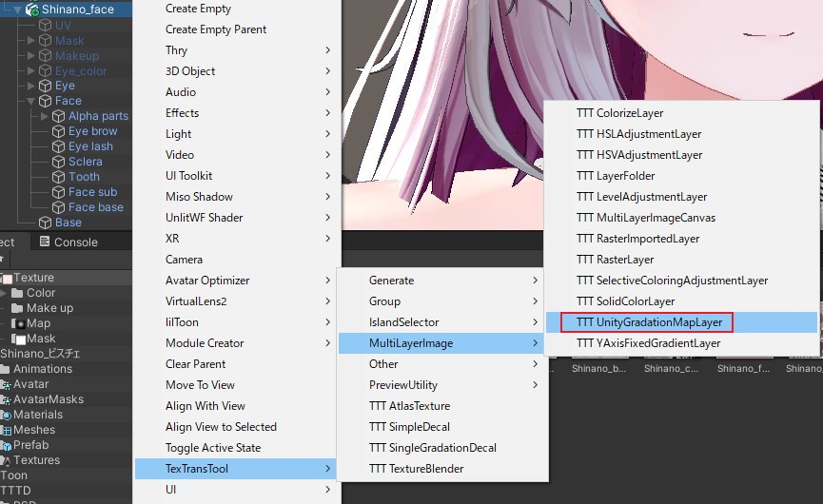Image resolution: width=823 pixels, height=504 pixels.
Task: Click the Make up folder icon
Action: point(17,308)
